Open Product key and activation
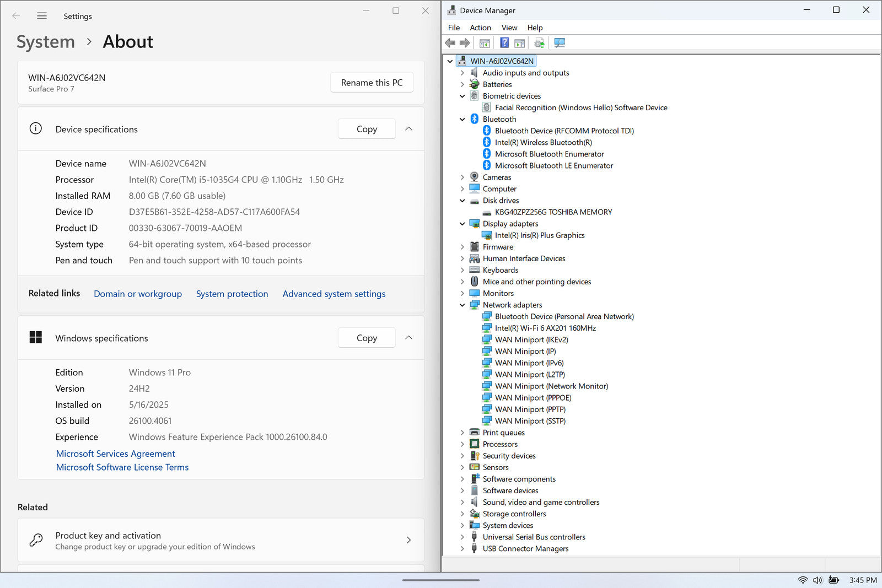 point(221,540)
